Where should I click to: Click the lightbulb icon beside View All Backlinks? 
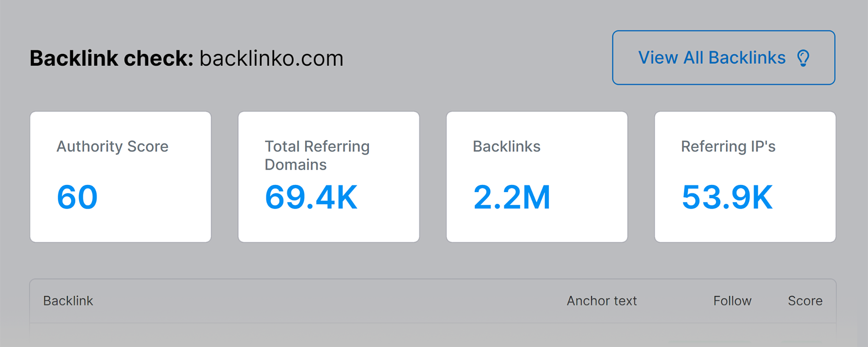(803, 57)
